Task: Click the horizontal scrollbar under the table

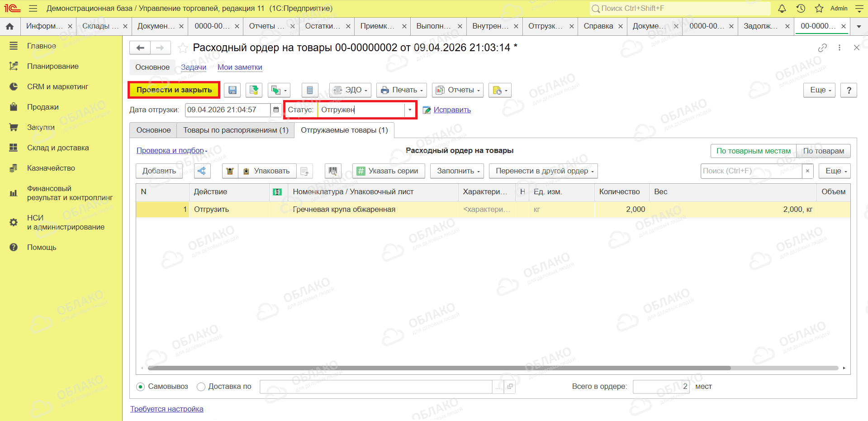Action: [439, 368]
